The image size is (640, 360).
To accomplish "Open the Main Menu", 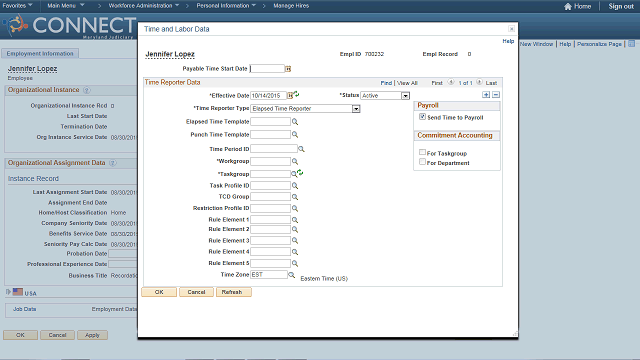I will 66,6.
